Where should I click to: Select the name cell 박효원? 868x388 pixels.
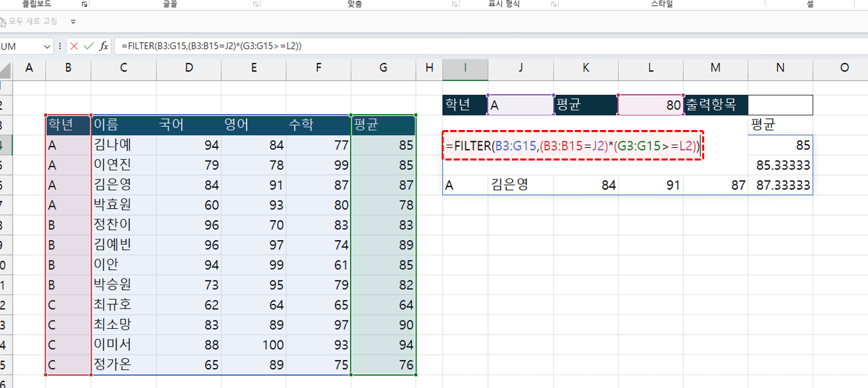(x=124, y=204)
